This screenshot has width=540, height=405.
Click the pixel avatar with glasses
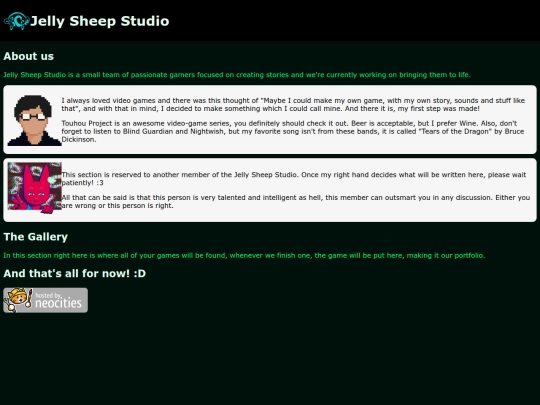pyautogui.click(x=34, y=120)
